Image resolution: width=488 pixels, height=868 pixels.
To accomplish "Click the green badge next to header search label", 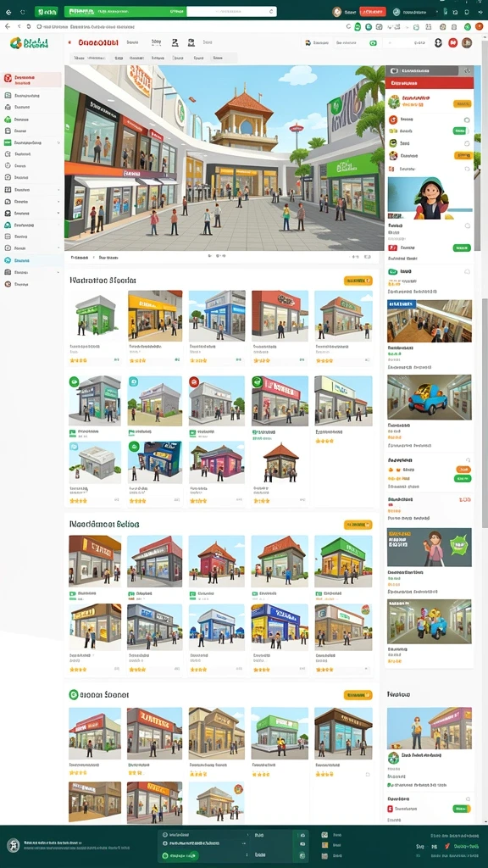I will click(x=373, y=42).
